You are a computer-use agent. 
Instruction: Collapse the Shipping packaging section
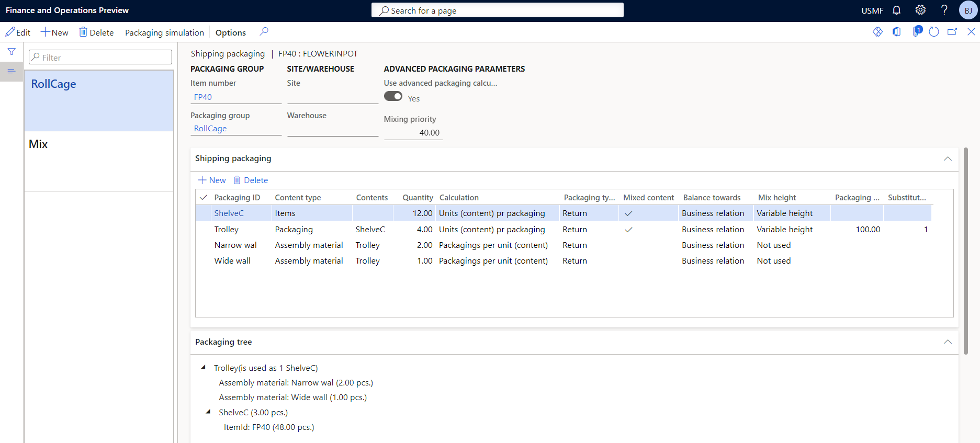(948, 158)
